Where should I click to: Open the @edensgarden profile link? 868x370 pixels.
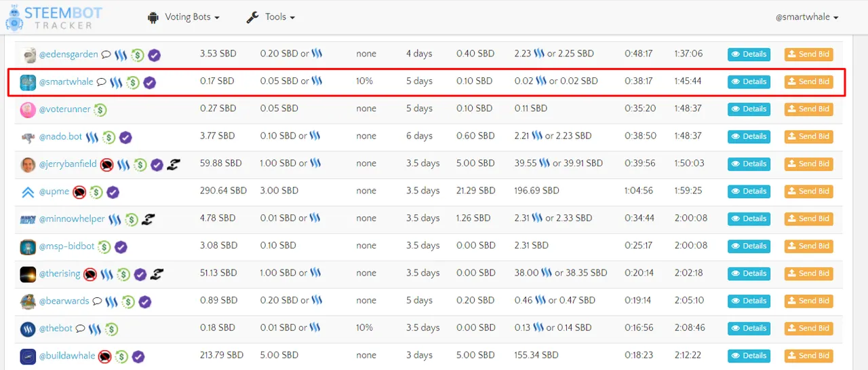(68, 54)
